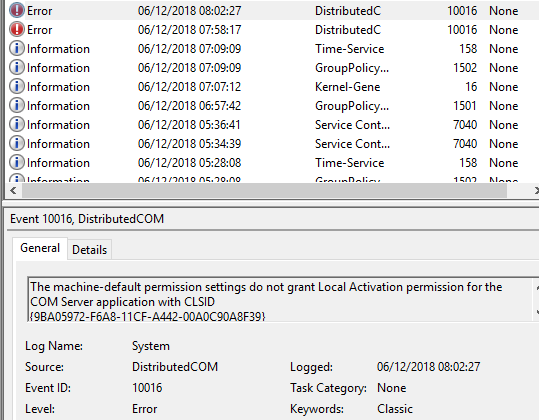Select the info icon for event at 05:36:41
Viewport: 539px width, 420px height.
tap(17, 124)
